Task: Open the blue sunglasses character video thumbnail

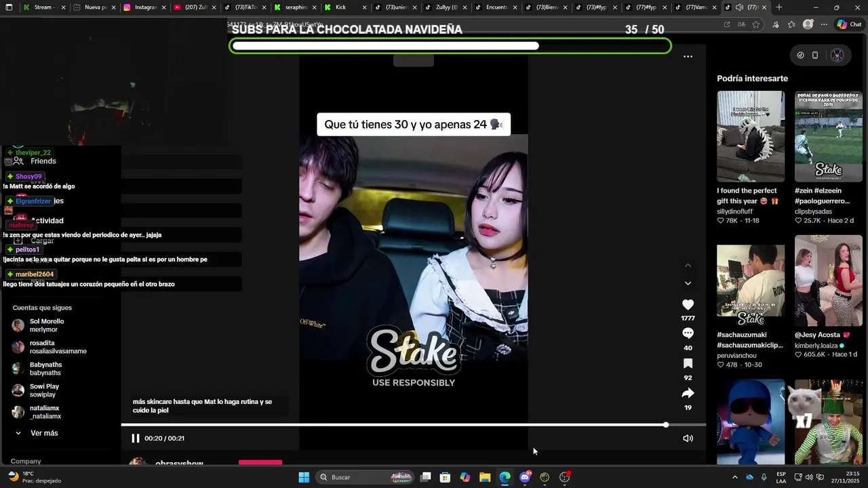Action: coord(751,422)
